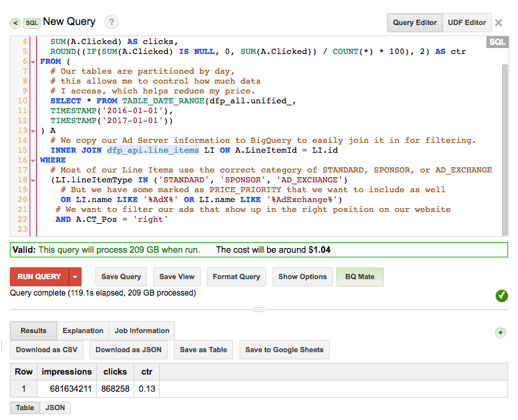Open the Run Query dropdown arrow
518x420 pixels.
75,276
